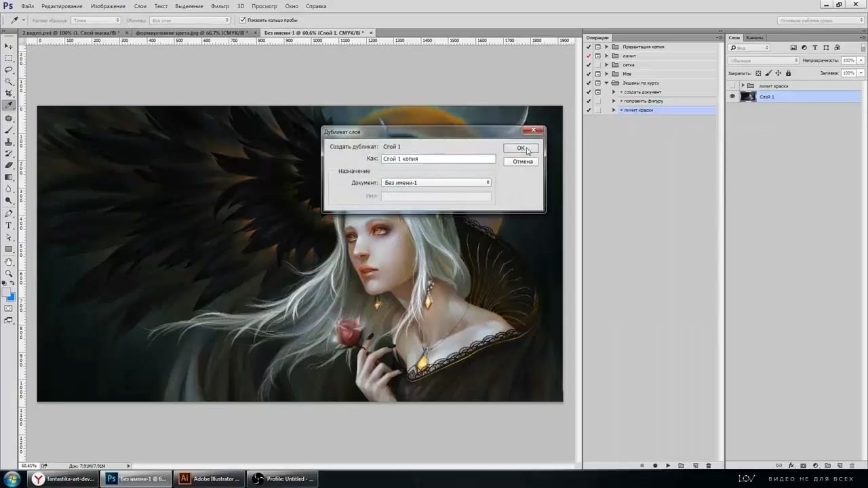Start recording an action
Viewport: 868px width, 488px height.
tap(655, 466)
